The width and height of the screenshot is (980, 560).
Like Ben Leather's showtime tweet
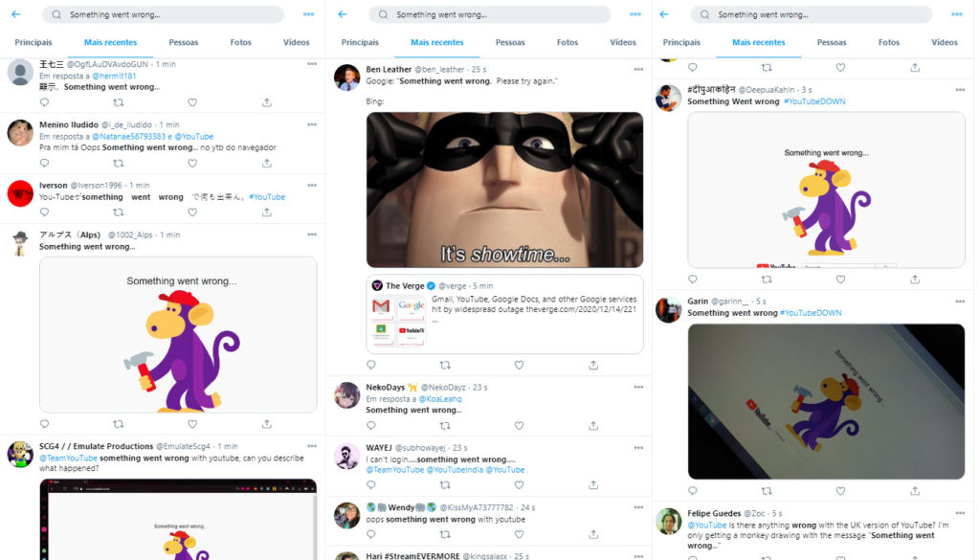coord(519,365)
